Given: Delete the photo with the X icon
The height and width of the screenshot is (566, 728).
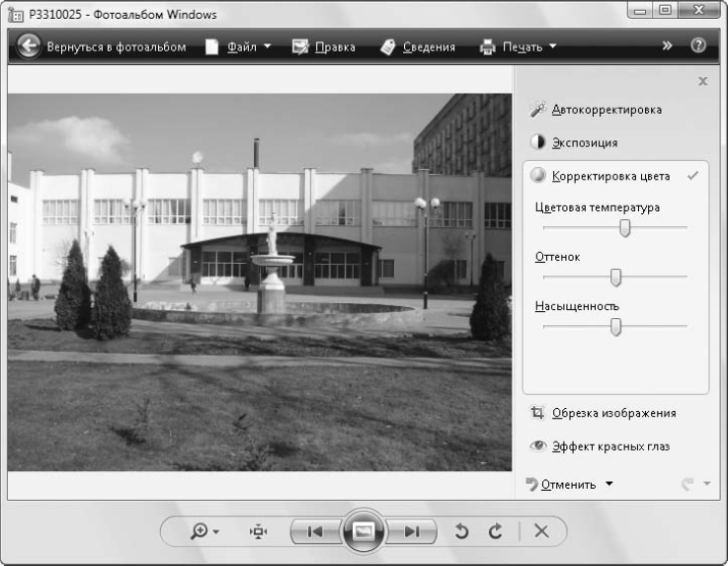Looking at the screenshot, I should point(541,531).
